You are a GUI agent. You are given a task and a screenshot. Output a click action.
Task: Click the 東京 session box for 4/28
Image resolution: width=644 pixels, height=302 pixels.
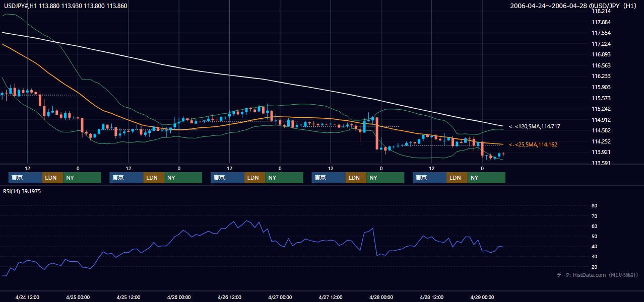point(429,178)
